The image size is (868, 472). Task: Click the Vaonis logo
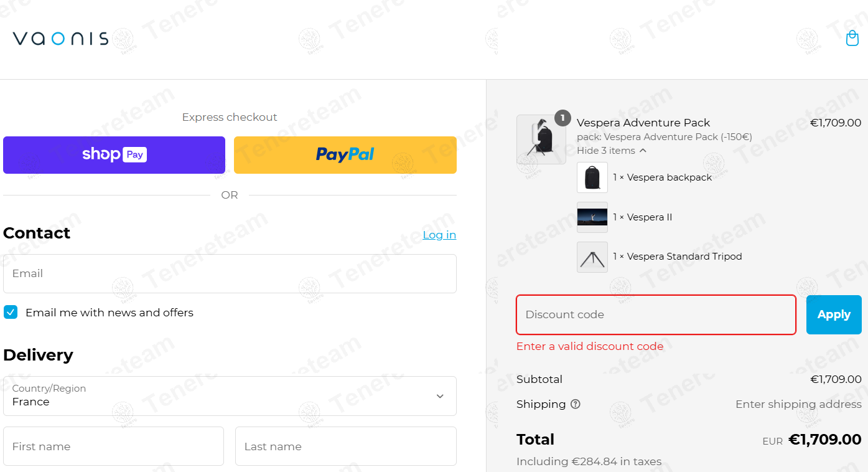pyautogui.click(x=60, y=39)
